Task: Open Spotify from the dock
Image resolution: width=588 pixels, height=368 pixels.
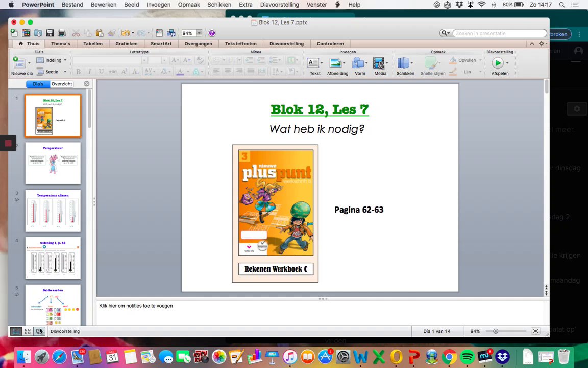Action: pyautogui.click(x=467, y=356)
